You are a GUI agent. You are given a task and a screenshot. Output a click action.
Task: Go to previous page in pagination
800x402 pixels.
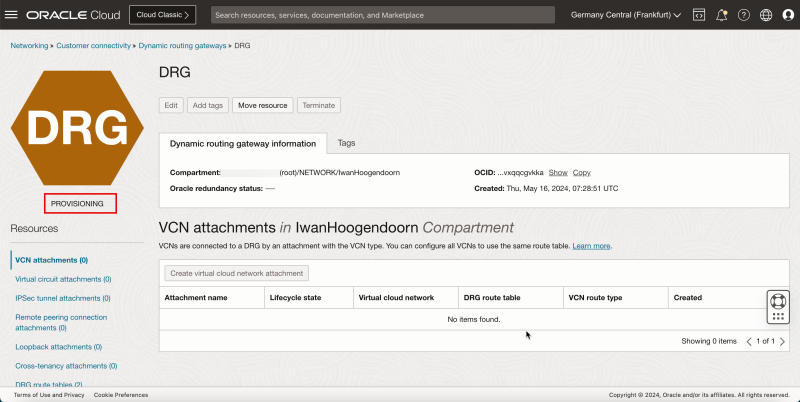click(x=750, y=341)
